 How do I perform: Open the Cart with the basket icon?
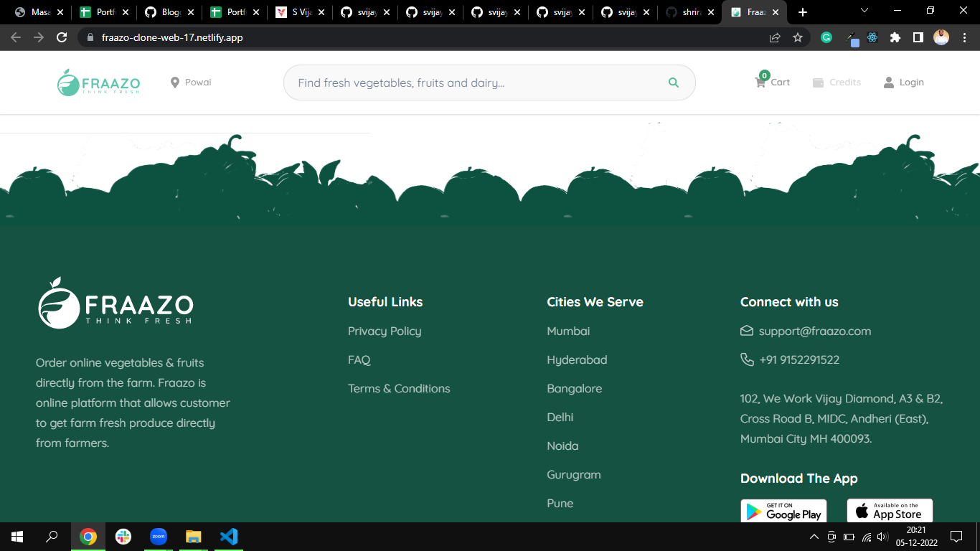tap(760, 82)
